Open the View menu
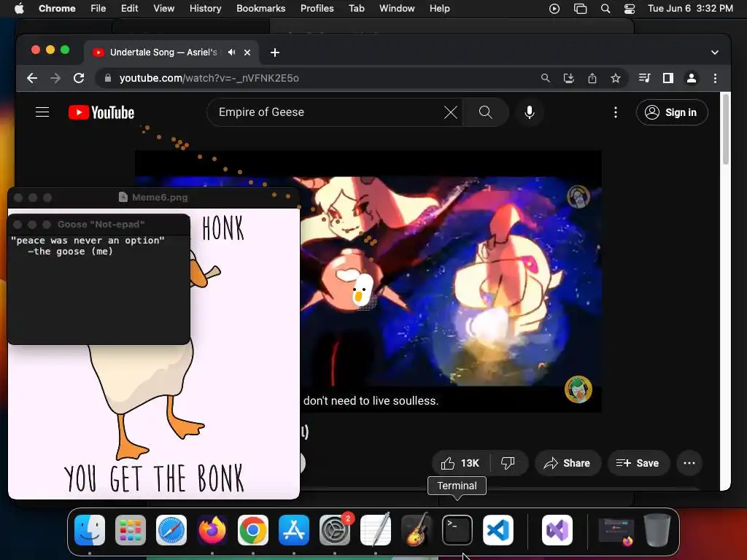Image resolution: width=747 pixels, height=560 pixels. pos(164,9)
